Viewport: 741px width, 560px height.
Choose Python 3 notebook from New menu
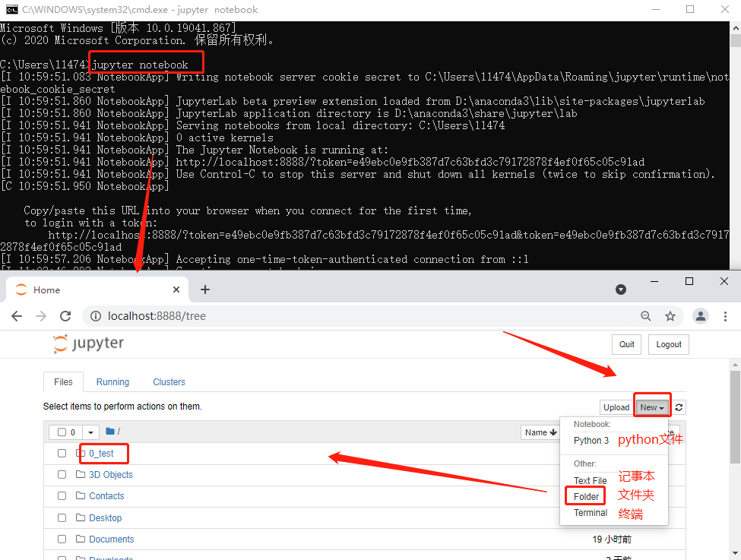point(591,441)
